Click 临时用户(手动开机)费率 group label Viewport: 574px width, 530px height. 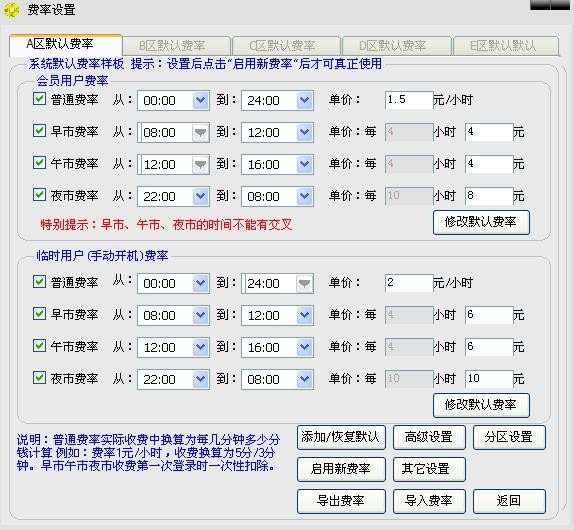click(102, 255)
